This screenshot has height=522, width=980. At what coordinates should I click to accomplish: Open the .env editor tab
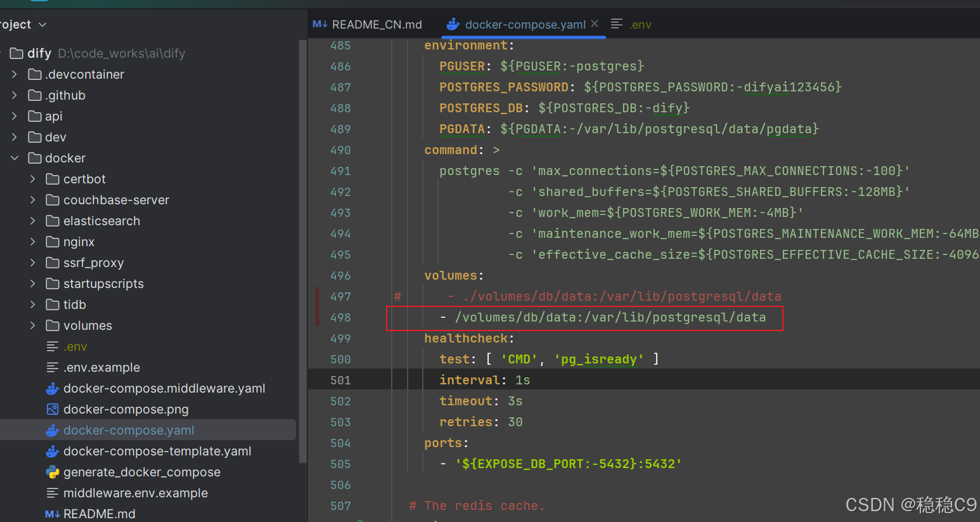coord(631,24)
